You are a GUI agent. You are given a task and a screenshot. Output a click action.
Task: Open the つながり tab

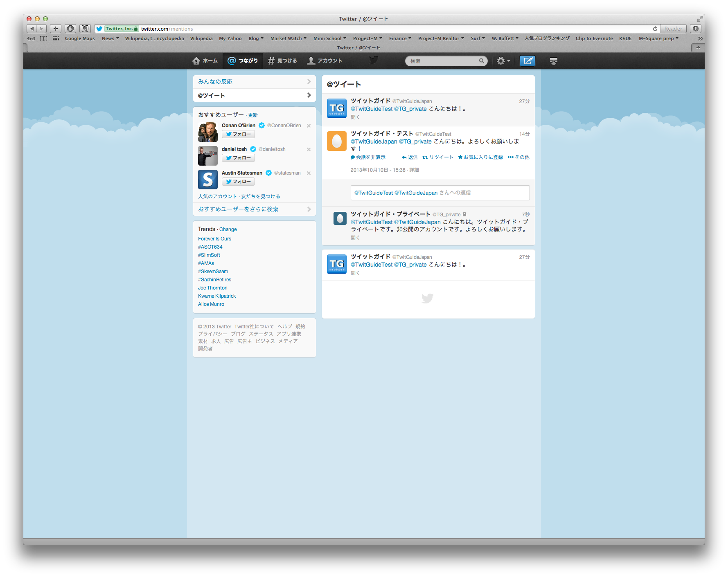[243, 61]
